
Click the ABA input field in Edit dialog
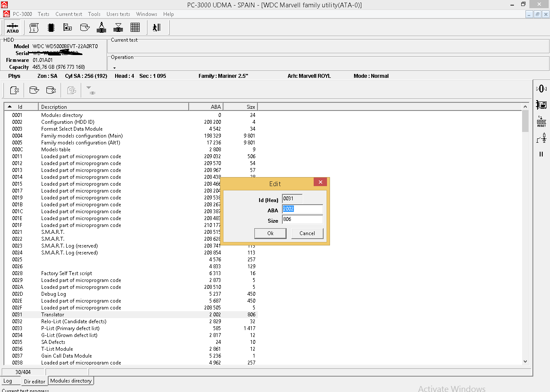click(302, 209)
